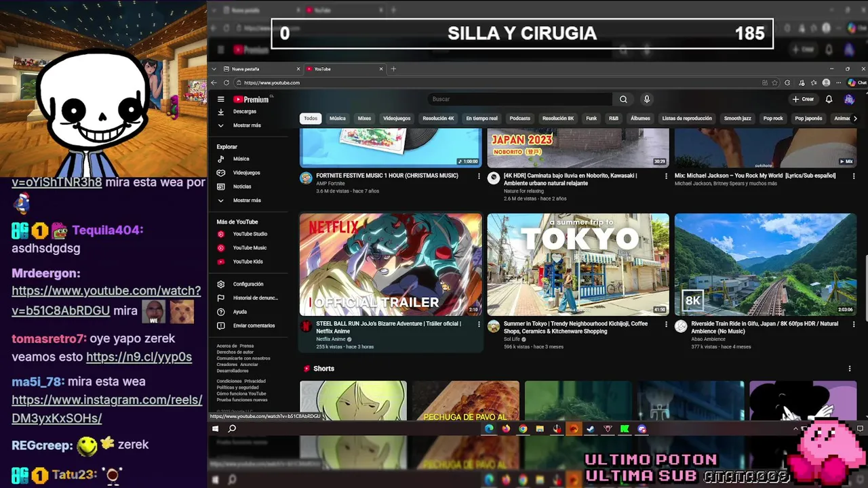868x488 pixels.
Task: Open the Instagram reels link from ma5i_78
Action: (107, 409)
